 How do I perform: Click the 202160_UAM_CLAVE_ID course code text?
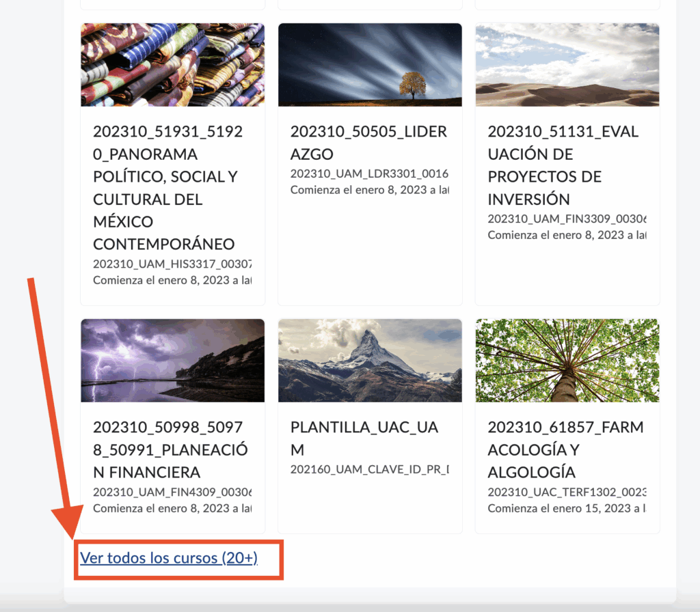pos(369,470)
